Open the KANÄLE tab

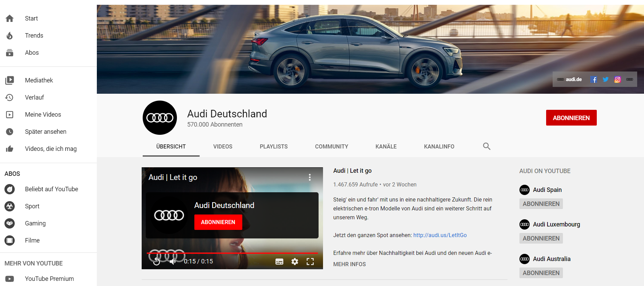pos(386,146)
